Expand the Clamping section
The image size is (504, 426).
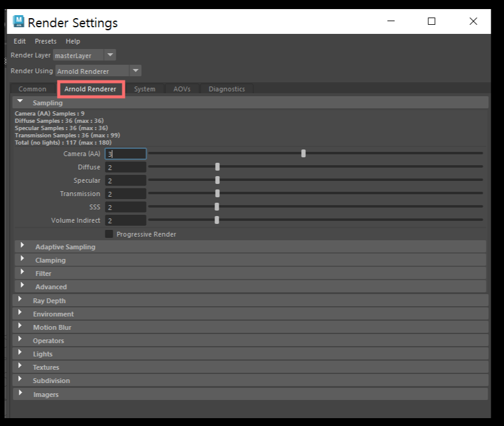[250, 260]
